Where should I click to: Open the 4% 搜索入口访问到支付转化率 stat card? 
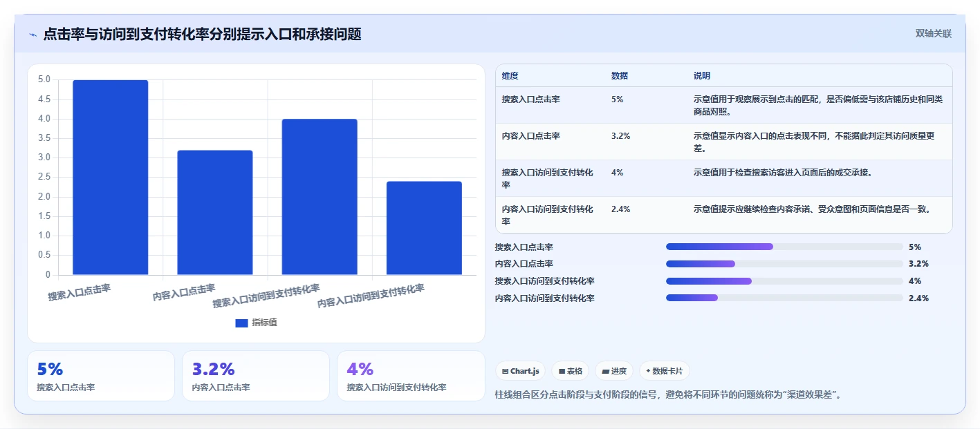pos(411,376)
